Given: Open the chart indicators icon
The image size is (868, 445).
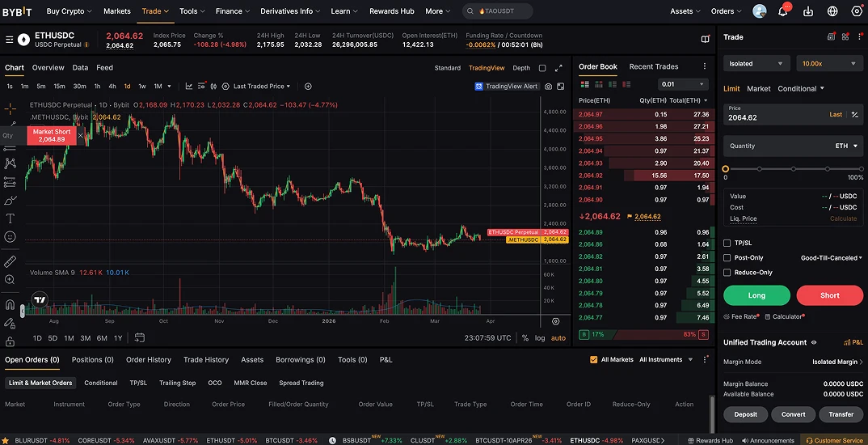Looking at the screenshot, I should click(189, 87).
